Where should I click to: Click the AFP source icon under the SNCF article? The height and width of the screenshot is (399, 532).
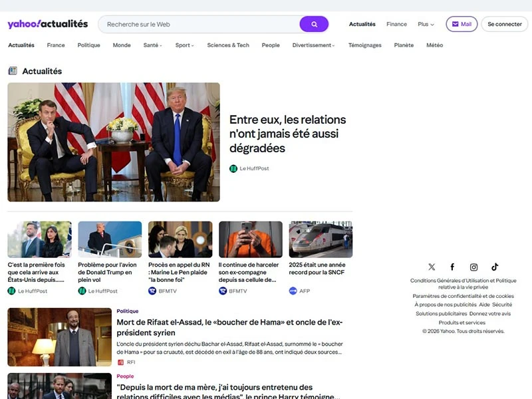(293, 289)
